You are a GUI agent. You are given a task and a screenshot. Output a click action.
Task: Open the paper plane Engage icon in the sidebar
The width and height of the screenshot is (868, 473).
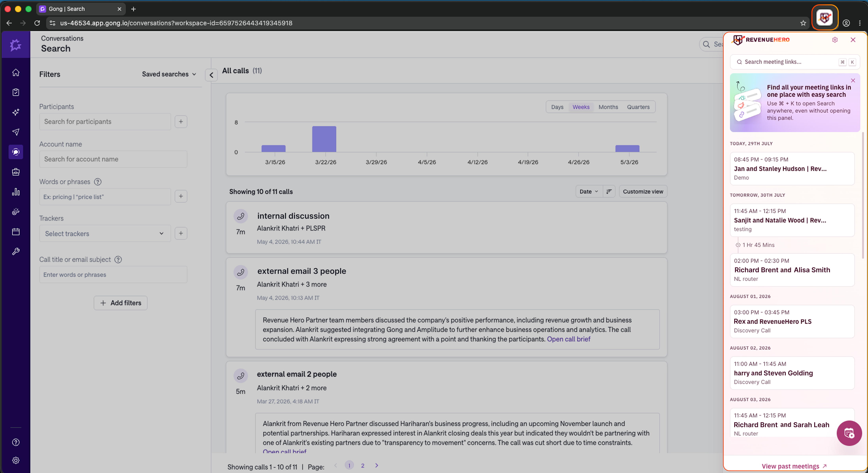pyautogui.click(x=15, y=132)
